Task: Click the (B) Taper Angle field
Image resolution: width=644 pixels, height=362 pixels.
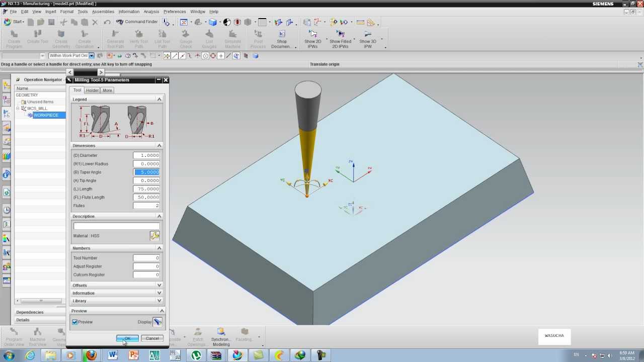Action: 146,172
